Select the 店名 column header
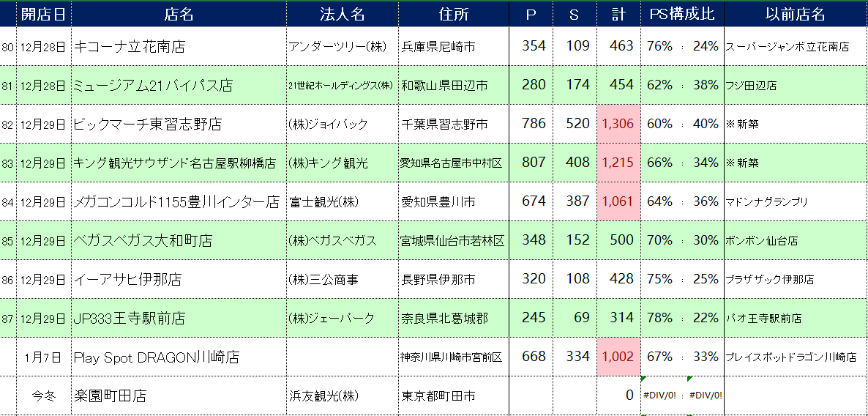The height and width of the screenshot is (416, 868). [179, 15]
